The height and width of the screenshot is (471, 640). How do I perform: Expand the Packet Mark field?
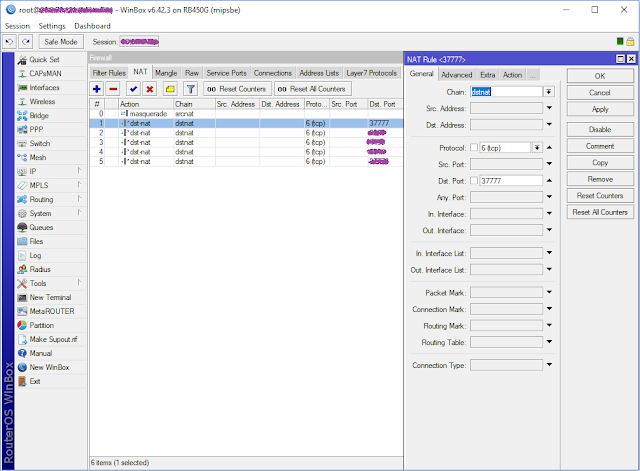click(x=549, y=292)
